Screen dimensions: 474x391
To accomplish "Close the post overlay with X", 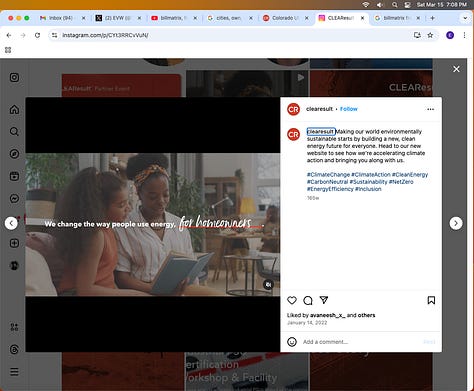I will tap(456, 69).
